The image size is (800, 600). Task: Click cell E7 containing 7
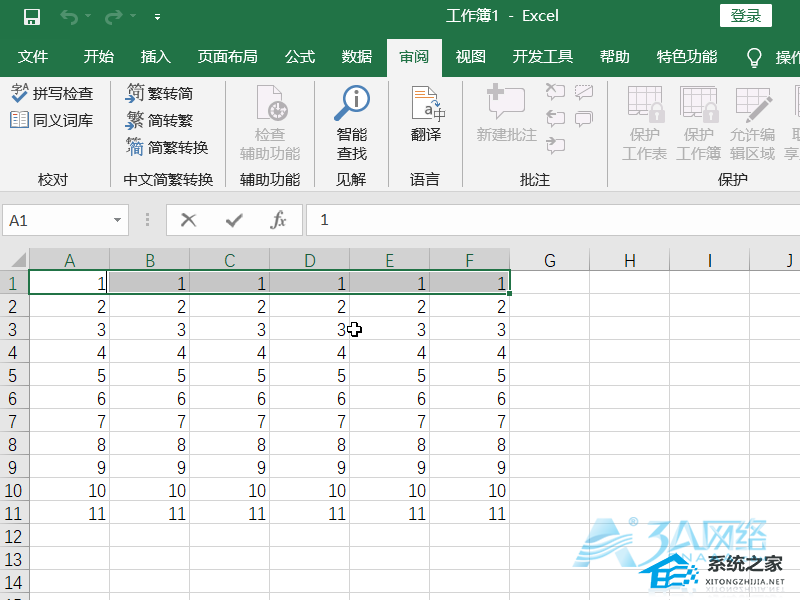[389, 421]
